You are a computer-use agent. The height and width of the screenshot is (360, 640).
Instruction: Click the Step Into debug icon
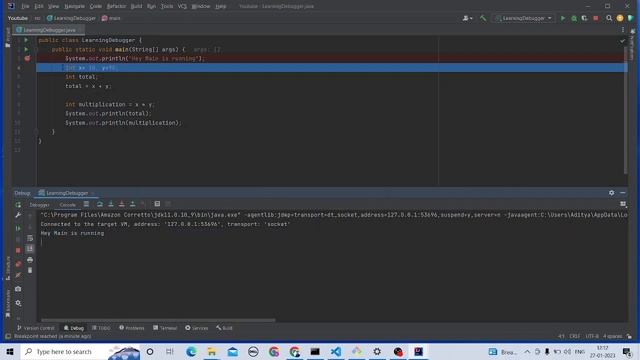pyautogui.click(x=111, y=204)
